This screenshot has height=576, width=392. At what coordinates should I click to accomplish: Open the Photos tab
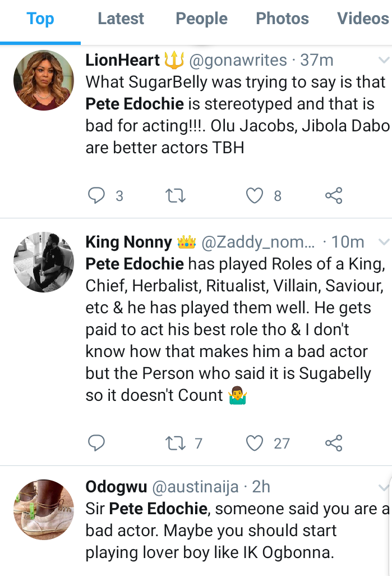pos(282,19)
